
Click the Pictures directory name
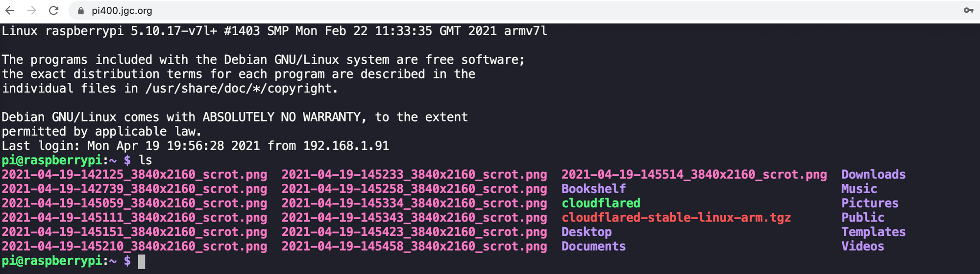coord(870,203)
